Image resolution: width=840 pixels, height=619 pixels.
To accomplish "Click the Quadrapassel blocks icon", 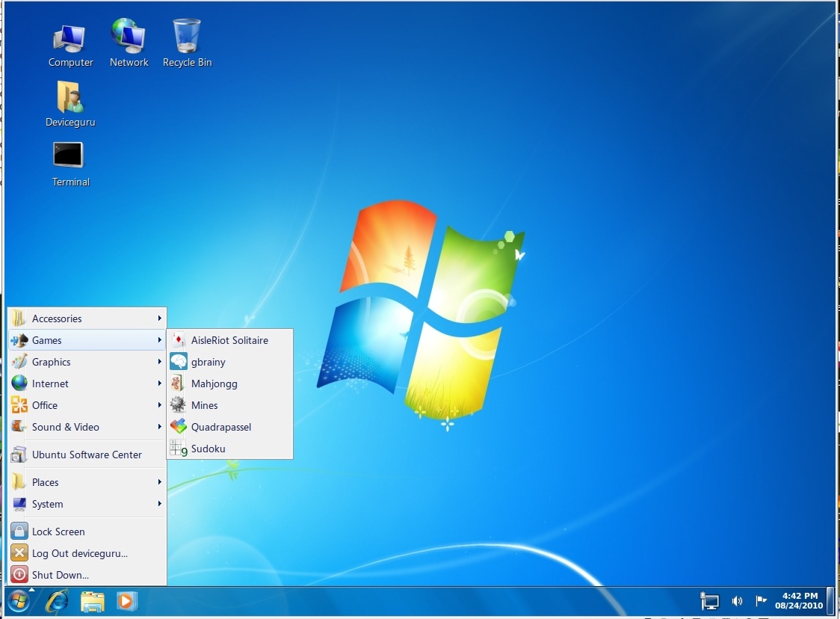I will (x=179, y=427).
